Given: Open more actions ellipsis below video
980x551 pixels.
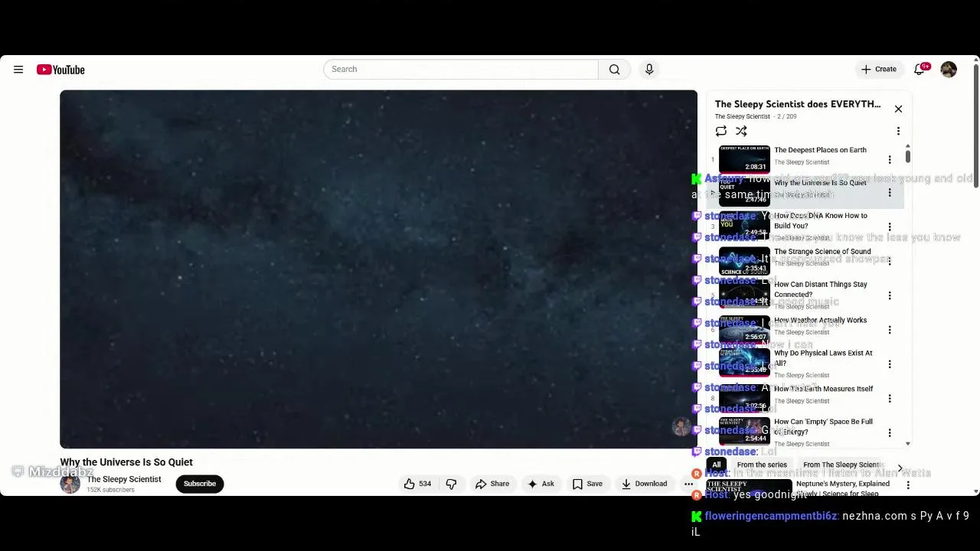Looking at the screenshot, I should pos(688,484).
